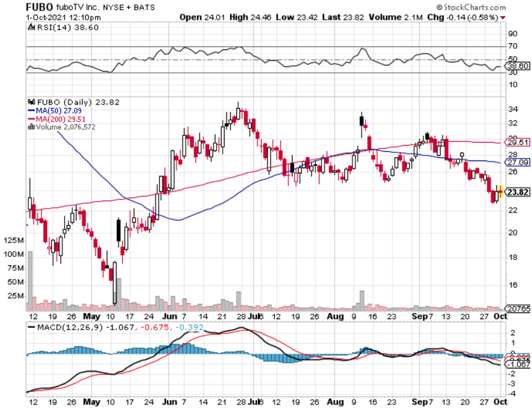Screen dimensions: 532x408
Task: Click the blue line marker of MA(50)
Action: 31,111
